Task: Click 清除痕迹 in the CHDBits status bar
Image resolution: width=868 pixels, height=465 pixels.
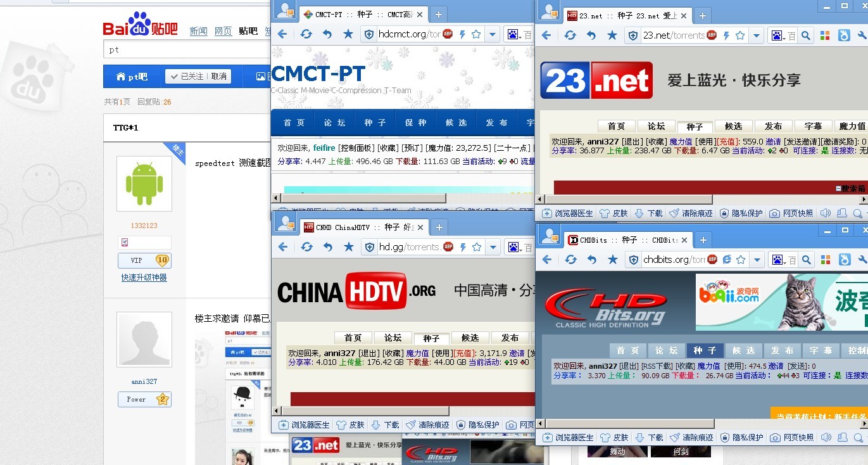Action: pos(691,437)
